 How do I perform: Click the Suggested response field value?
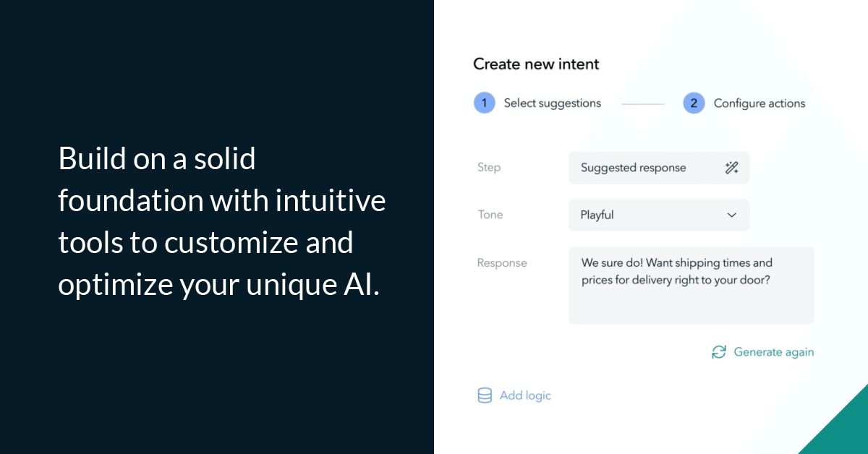pyautogui.click(x=633, y=167)
